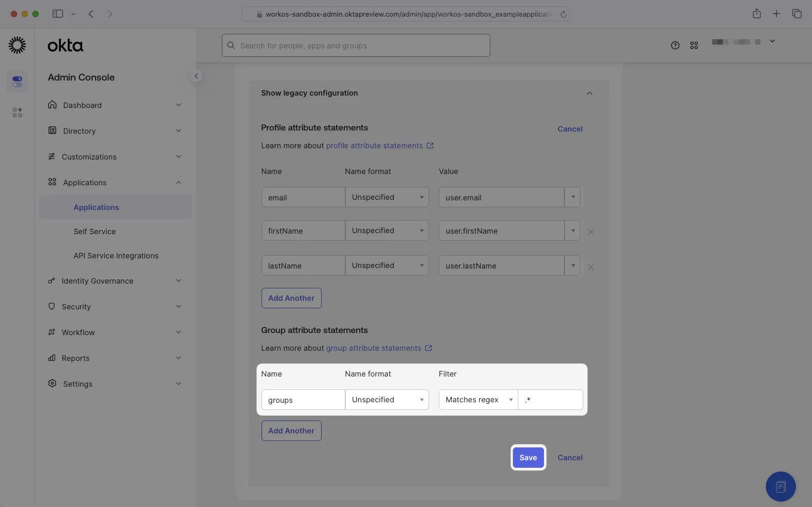Viewport: 812px width, 507px height.
Task: Cancel the Profile attribute statements edit
Action: [570, 129]
